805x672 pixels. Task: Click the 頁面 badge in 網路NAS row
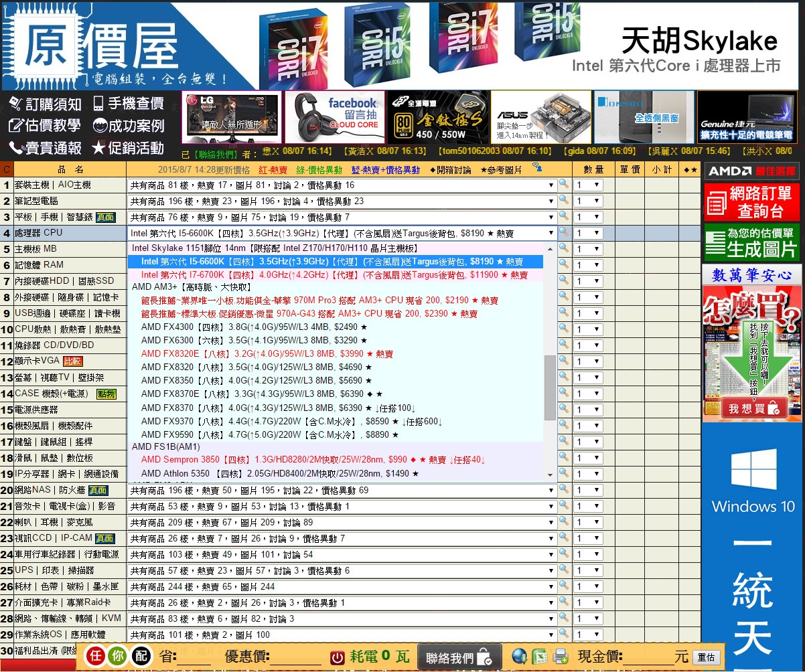(x=97, y=490)
